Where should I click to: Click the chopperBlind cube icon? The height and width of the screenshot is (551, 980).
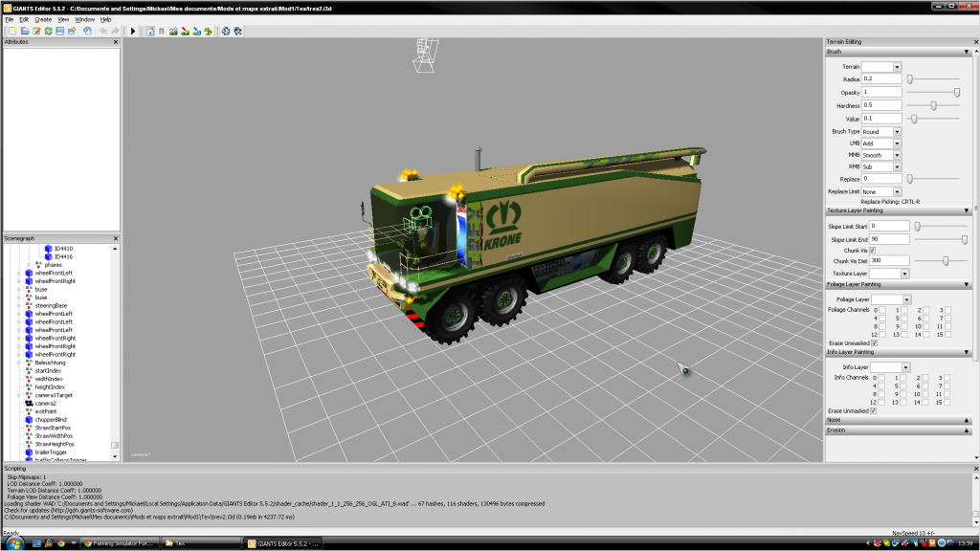pyautogui.click(x=29, y=420)
